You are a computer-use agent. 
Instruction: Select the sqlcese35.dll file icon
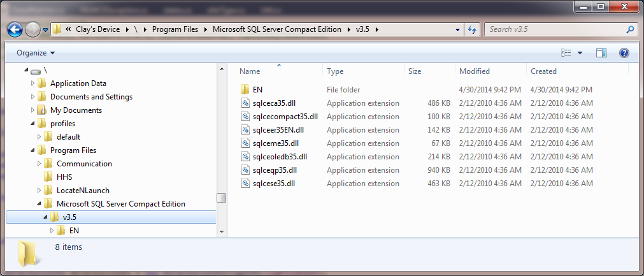(245, 184)
